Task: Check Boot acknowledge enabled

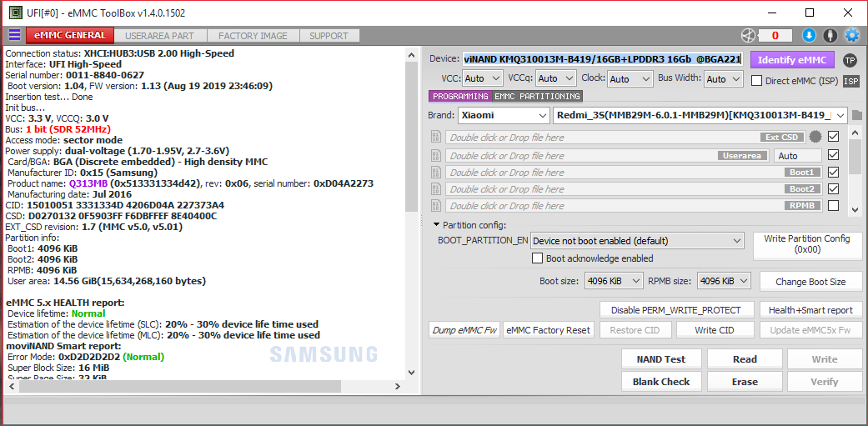Action: click(537, 258)
